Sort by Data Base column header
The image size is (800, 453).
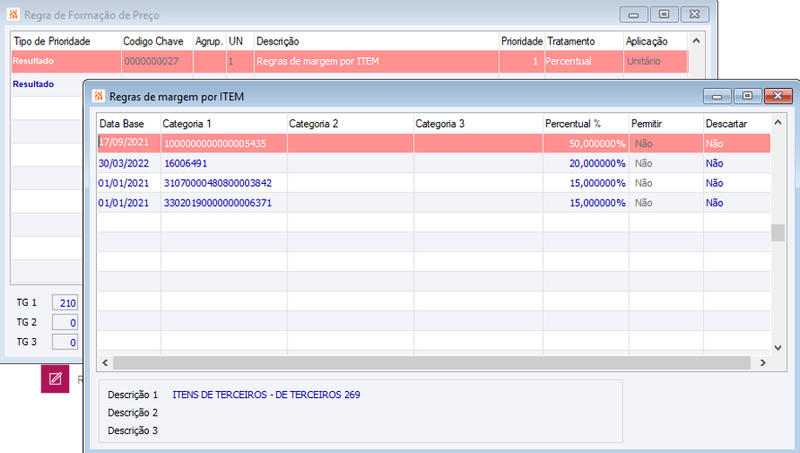[129, 123]
